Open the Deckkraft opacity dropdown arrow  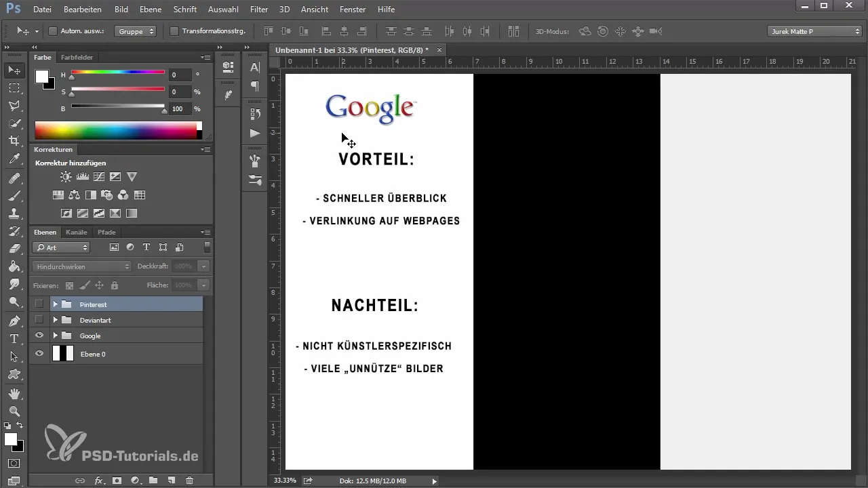204,266
